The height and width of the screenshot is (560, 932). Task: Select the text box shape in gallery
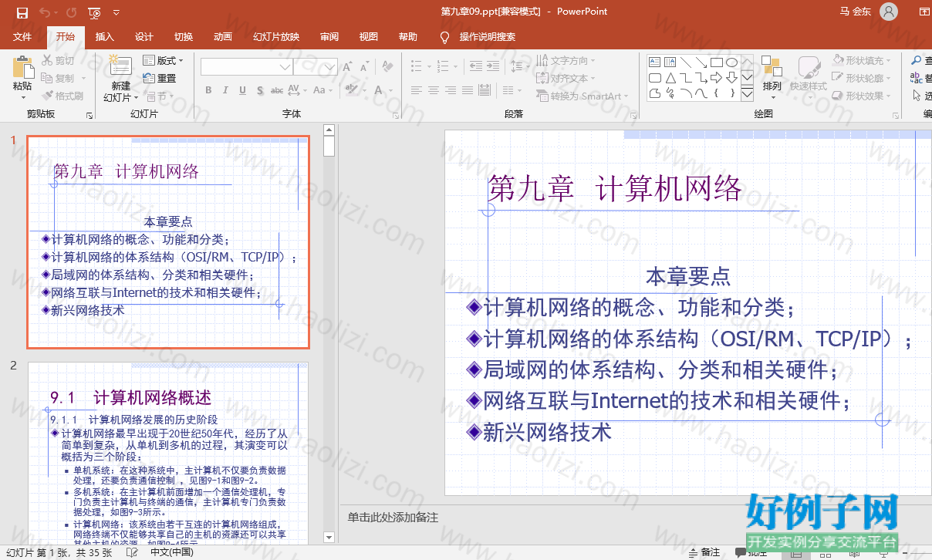pos(654,62)
